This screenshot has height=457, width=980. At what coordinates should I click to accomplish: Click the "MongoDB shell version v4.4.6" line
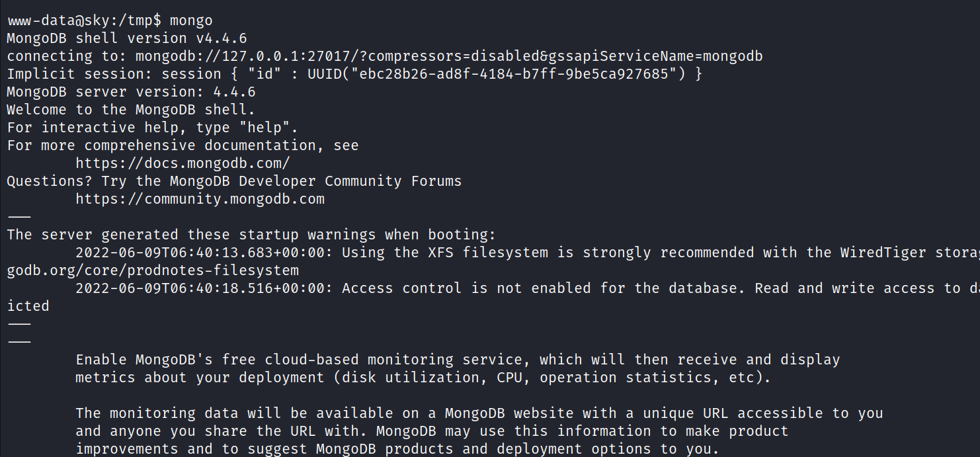pos(127,38)
